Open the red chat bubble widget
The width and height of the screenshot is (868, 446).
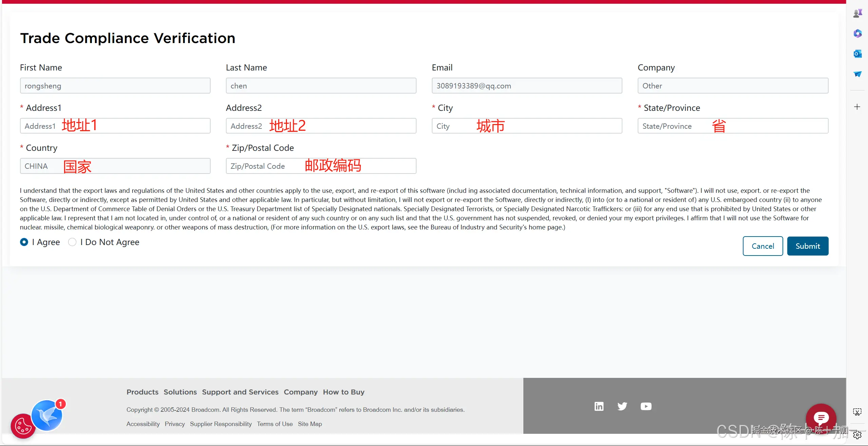coord(821,418)
